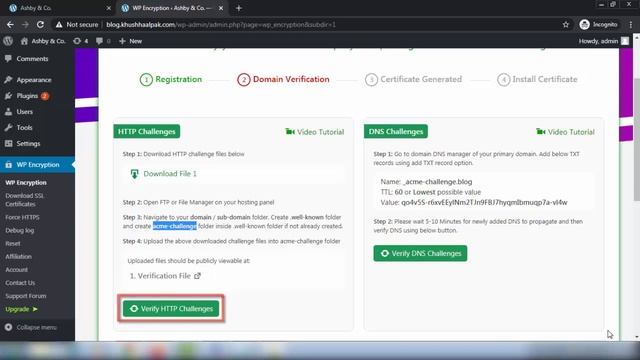Click the Not secure warning icon

click(x=59, y=24)
